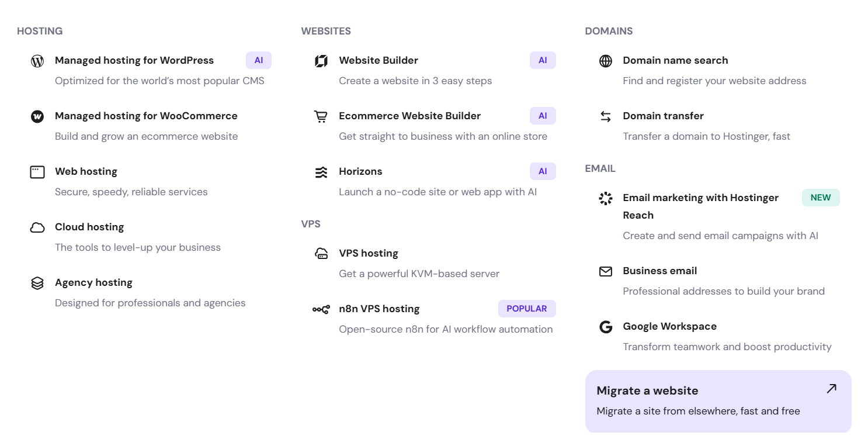The height and width of the screenshot is (439, 868).
Task: Open the Web hosting menu item
Action: click(x=86, y=172)
